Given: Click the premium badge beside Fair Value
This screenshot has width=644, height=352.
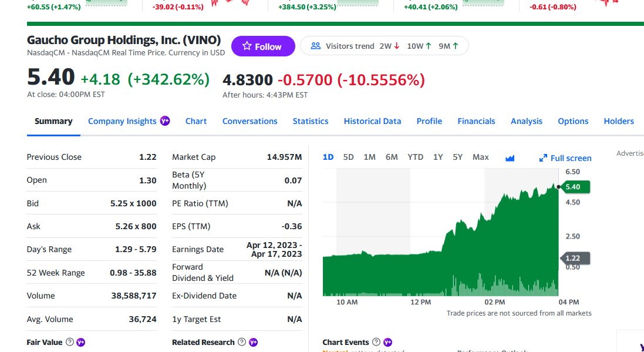Looking at the screenshot, I should coord(81,342).
